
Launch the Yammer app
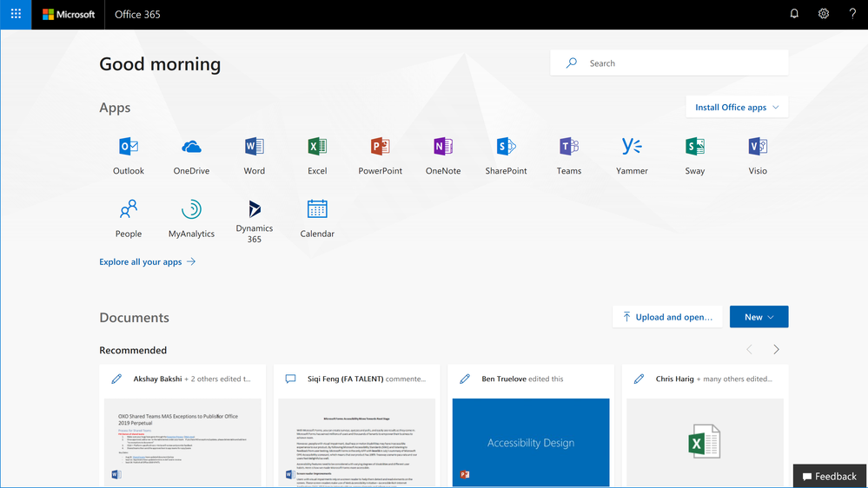(x=632, y=155)
